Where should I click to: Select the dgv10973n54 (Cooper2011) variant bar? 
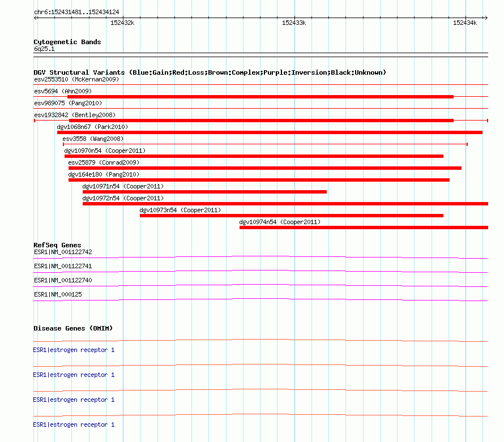[292, 216]
